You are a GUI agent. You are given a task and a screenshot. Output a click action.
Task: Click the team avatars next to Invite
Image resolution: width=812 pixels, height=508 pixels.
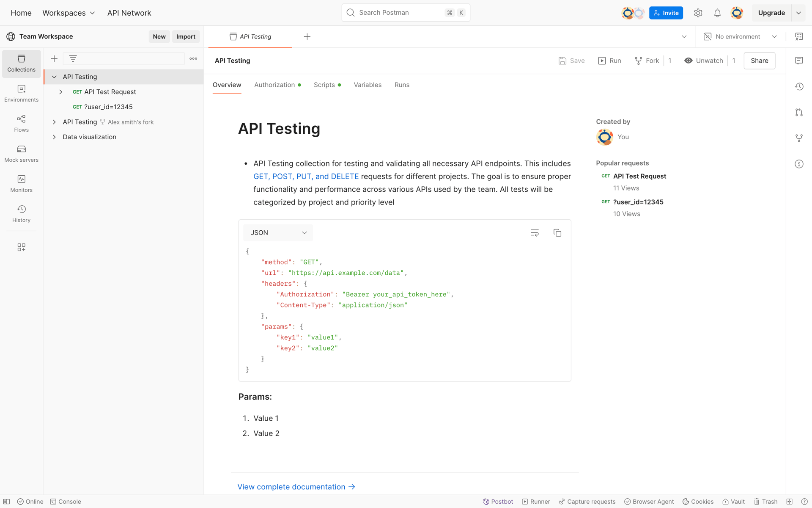click(633, 13)
